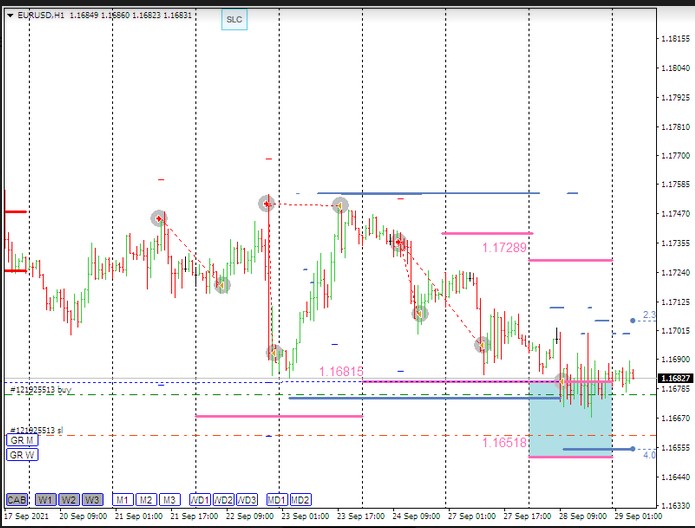Toggle the CAB button
This screenshot has width=695, height=528.
[17, 499]
